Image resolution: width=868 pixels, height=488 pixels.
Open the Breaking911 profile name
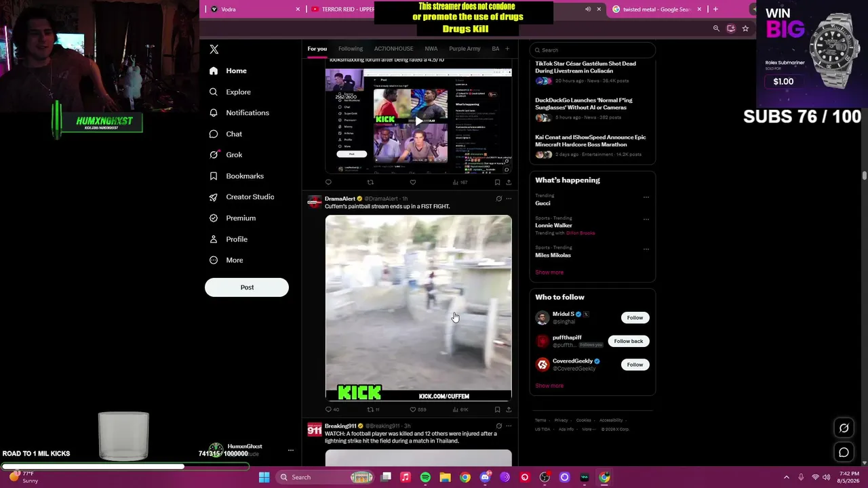pyautogui.click(x=340, y=426)
